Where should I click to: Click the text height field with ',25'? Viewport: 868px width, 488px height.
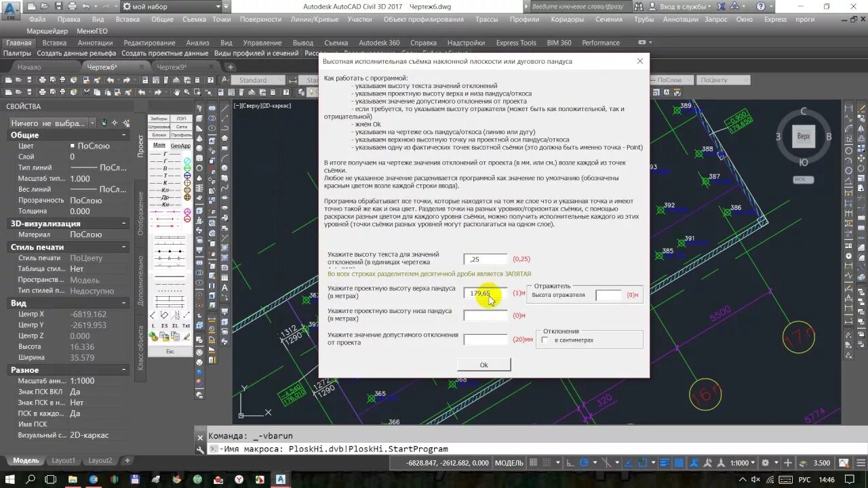[486, 259]
